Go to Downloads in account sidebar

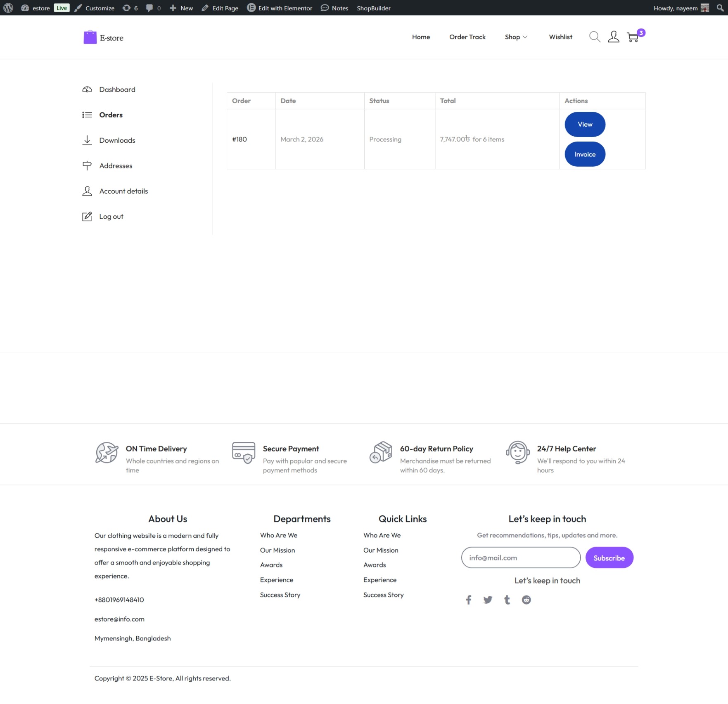point(117,140)
